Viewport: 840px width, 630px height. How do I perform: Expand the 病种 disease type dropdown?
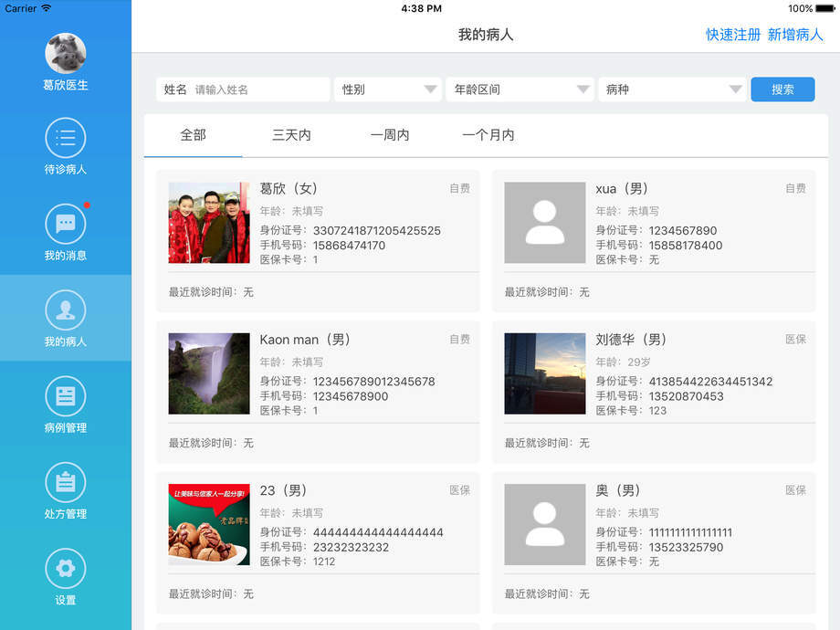[672, 89]
